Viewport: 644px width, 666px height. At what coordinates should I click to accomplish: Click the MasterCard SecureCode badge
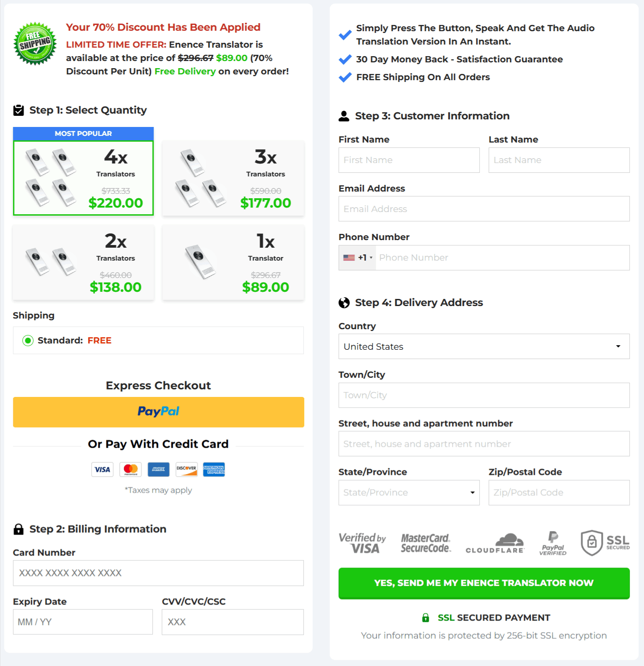[425, 542]
